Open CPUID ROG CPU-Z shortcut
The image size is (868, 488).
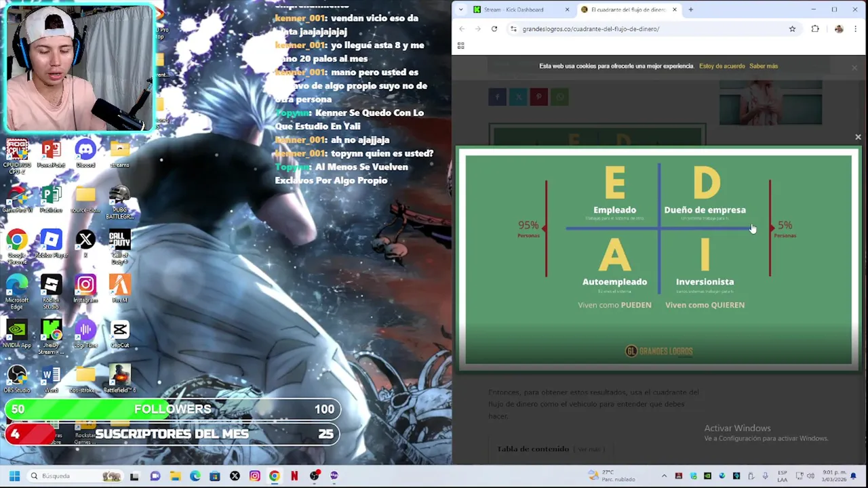[x=17, y=155]
